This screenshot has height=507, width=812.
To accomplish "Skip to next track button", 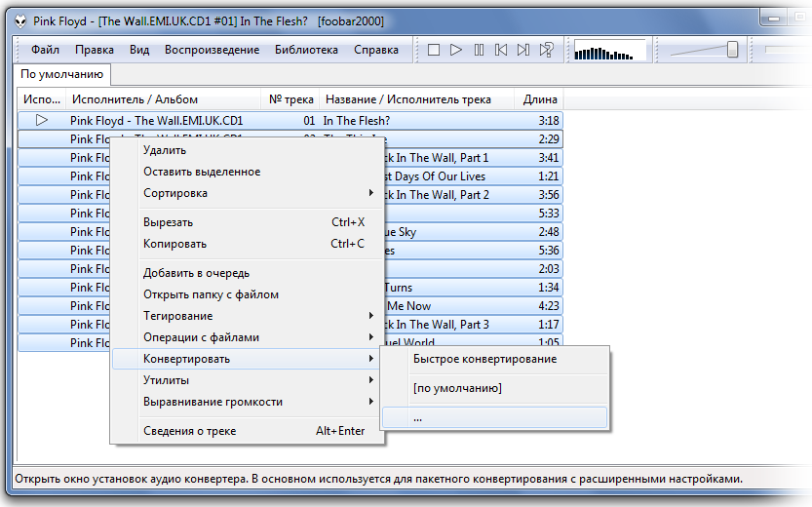I will (523, 50).
